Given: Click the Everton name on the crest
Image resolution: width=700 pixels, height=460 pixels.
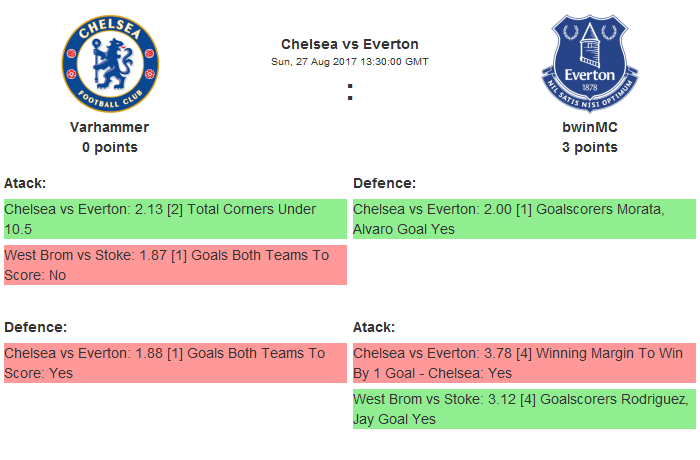Looking at the screenshot, I should point(589,75).
